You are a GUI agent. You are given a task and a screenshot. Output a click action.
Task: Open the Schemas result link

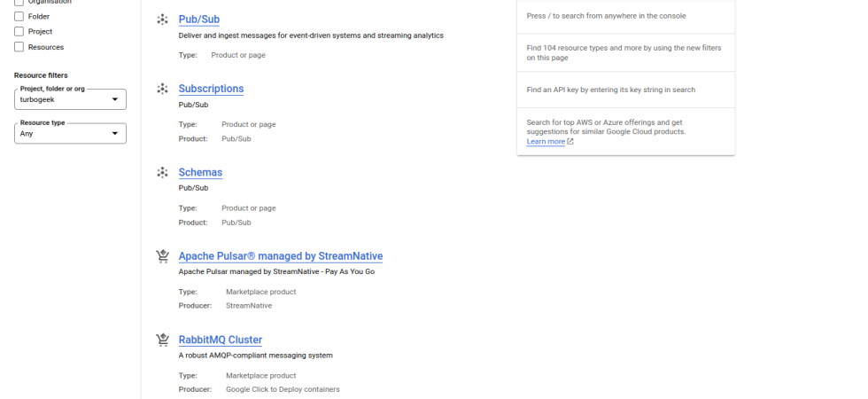coord(200,172)
